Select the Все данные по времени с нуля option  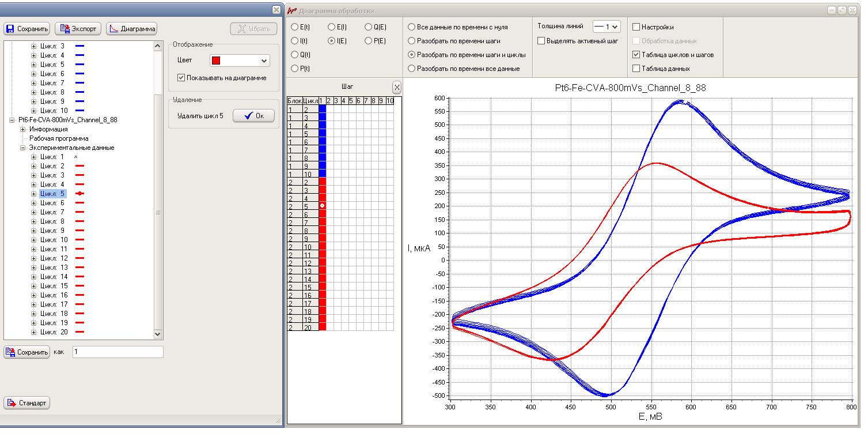[x=411, y=27]
